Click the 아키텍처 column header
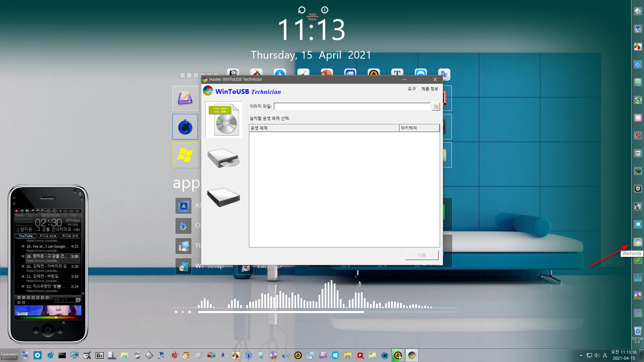This screenshot has height=362, width=644. point(419,128)
